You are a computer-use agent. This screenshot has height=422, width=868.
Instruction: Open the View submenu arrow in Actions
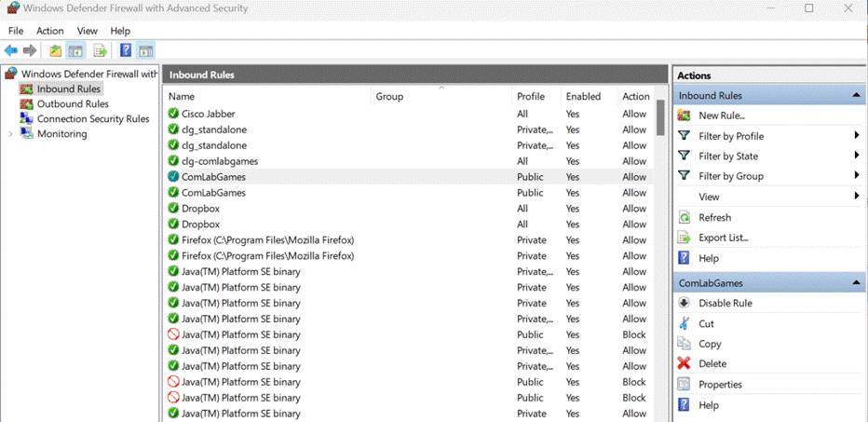[857, 196]
